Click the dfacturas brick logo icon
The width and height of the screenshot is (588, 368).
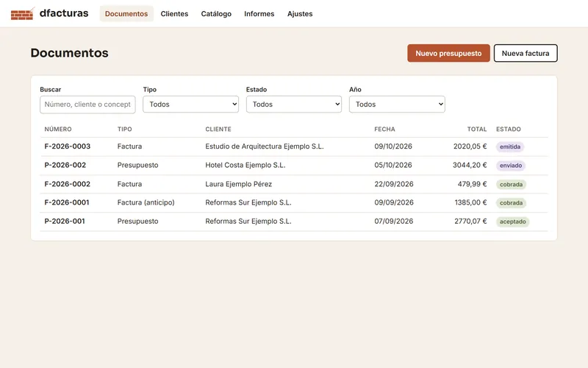pos(23,13)
